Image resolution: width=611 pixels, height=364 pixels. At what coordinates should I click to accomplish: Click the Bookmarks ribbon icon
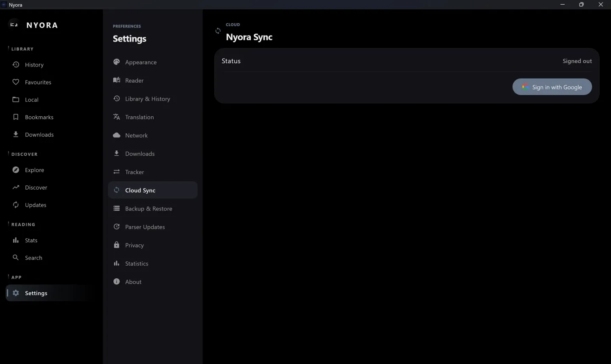16,117
